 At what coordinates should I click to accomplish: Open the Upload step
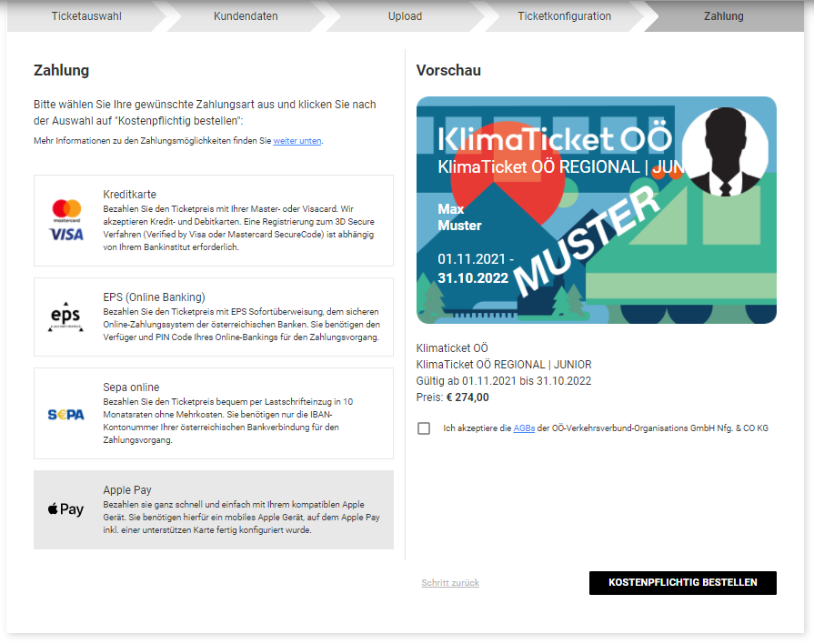[405, 16]
